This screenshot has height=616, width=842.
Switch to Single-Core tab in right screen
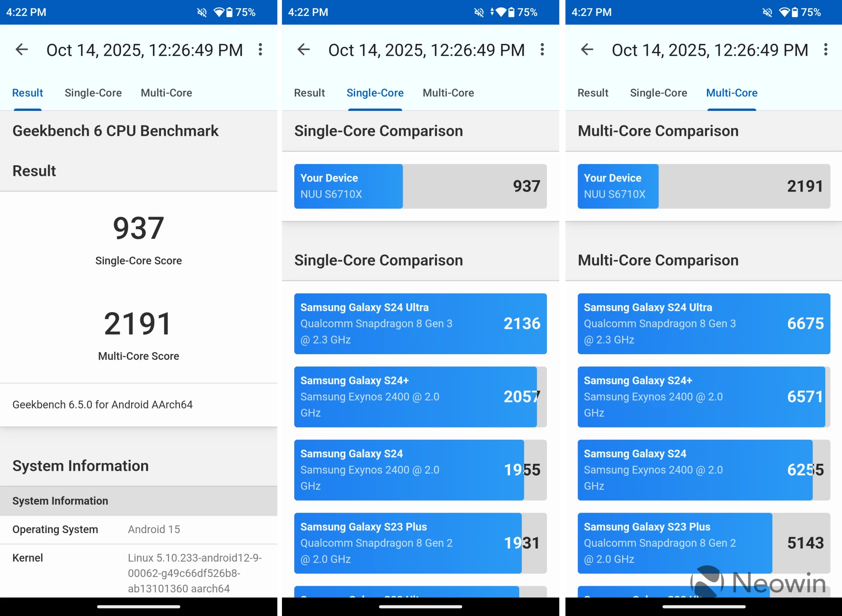(x=658, y=93)
